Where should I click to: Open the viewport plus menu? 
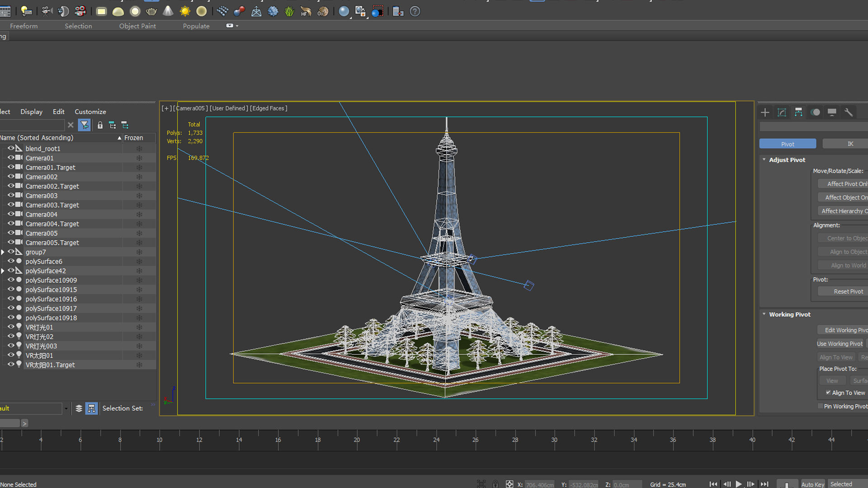click(166, 108)
